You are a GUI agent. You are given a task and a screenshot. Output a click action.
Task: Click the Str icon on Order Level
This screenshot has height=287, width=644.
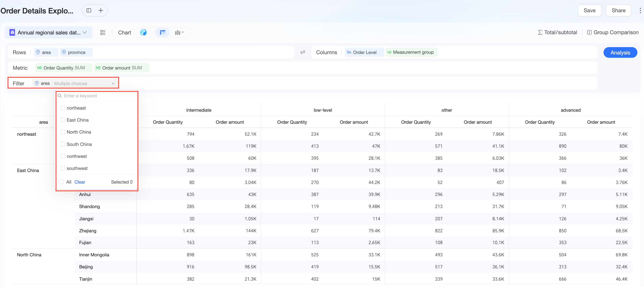(x=349, y=52)
